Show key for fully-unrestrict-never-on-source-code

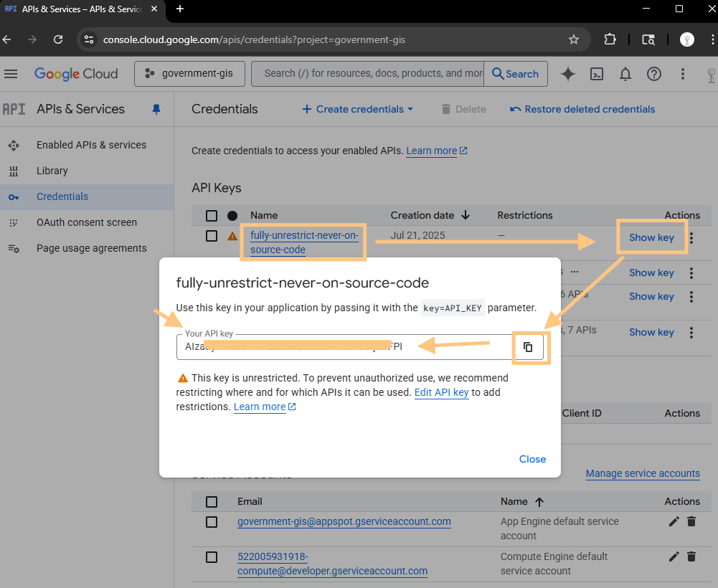tap(651, 237)
